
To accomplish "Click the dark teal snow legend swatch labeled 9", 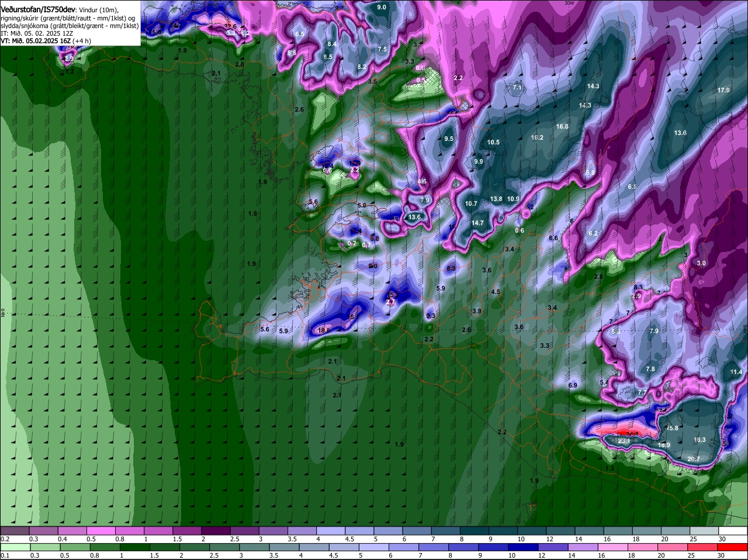I will (503, 531).
